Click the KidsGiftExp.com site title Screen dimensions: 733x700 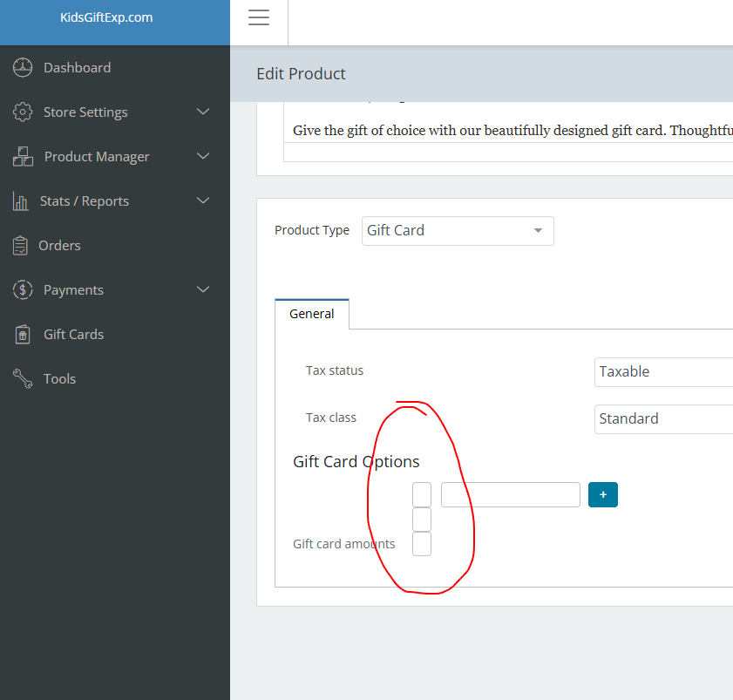click(106, 17)
